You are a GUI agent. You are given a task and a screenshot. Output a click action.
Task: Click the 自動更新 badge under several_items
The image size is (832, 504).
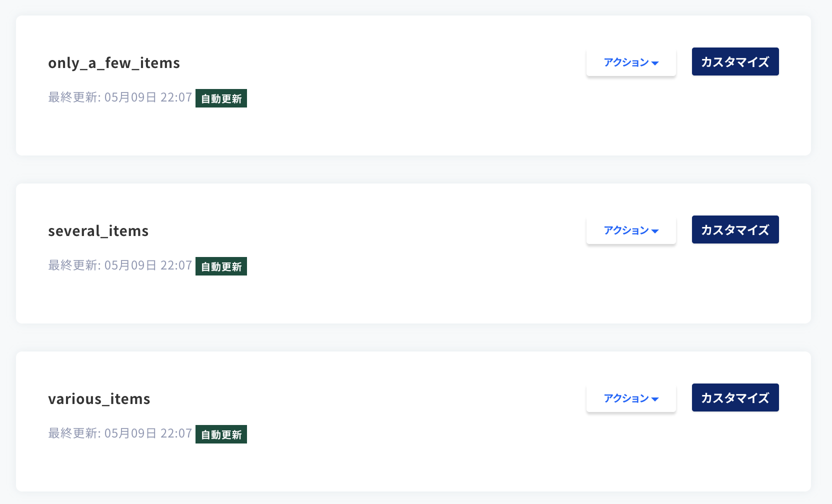221,266
